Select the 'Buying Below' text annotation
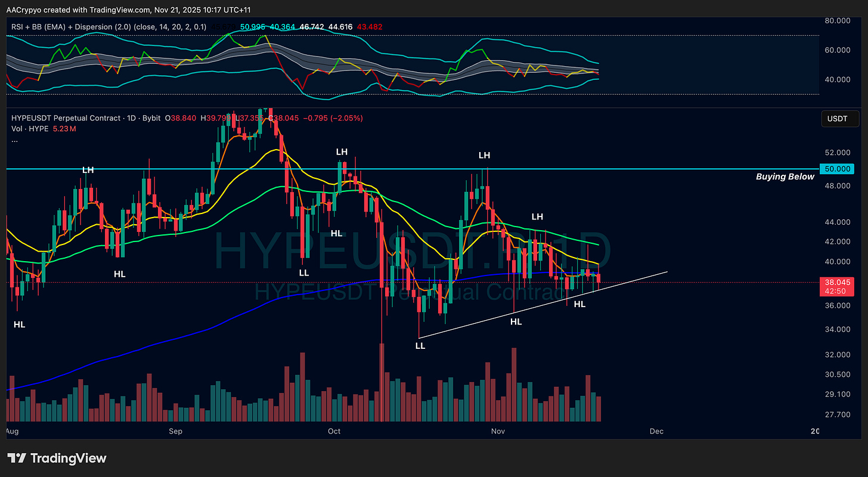The width and height of the screenshot is (868, 477). pos(785,176)
